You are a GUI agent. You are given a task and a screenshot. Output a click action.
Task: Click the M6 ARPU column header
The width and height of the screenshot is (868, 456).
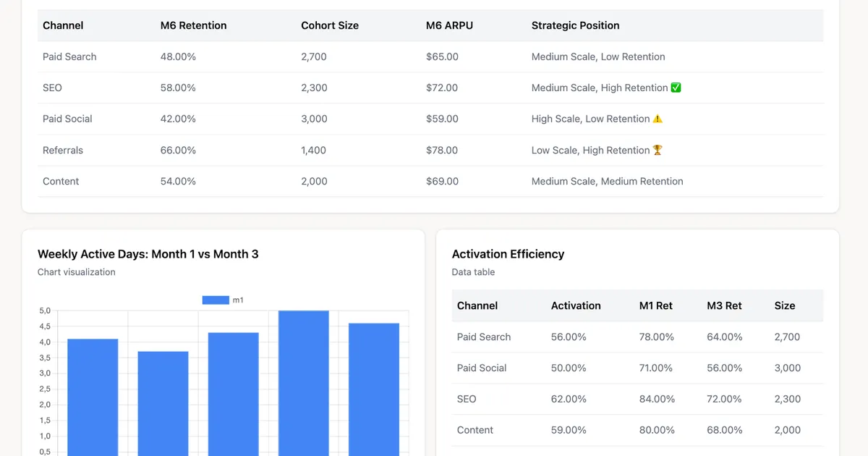click(x=448, y=25)
